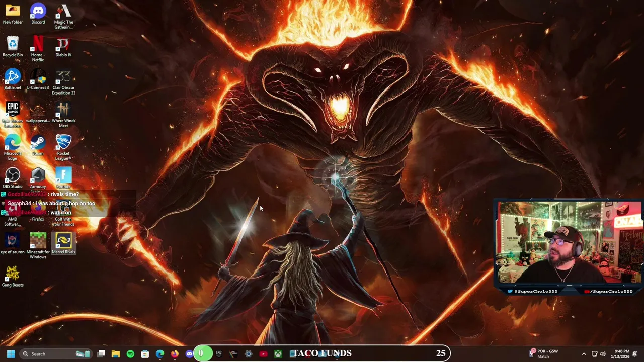Open OBS Studio desktop shortcut

click(13, 178)
